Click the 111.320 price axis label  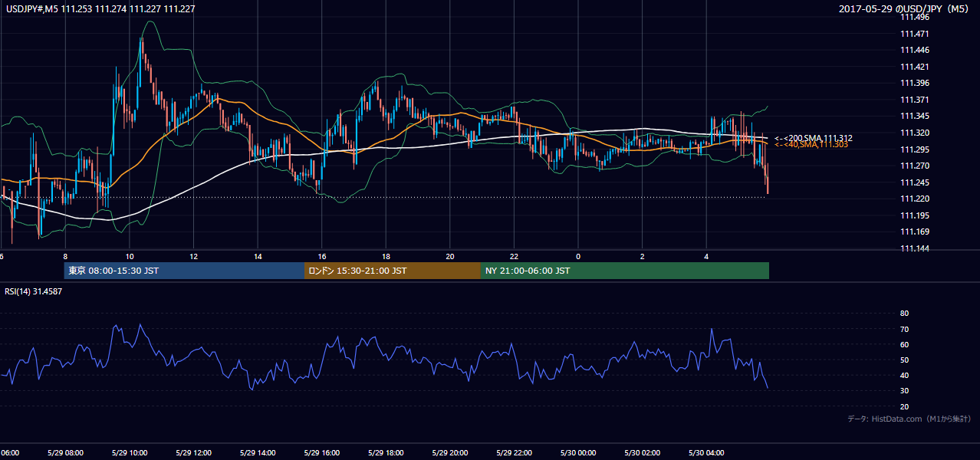pyautogui.click(x=916, y=133)
